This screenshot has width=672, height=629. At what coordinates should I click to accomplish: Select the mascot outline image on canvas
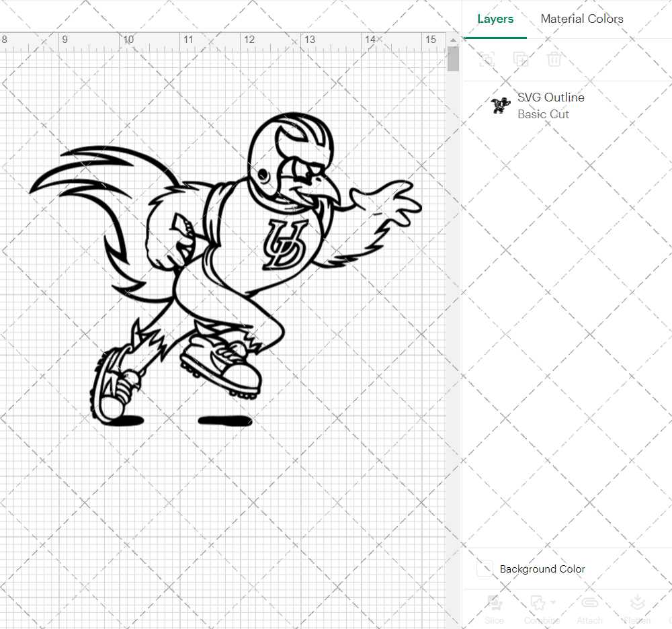click(x=226, y=269)
